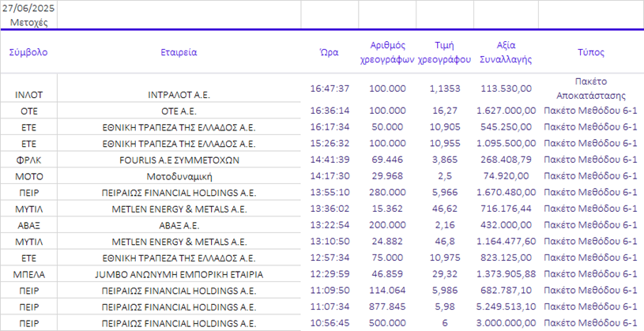The width and height of the screenshot is (644, 331).
Task: Click the ΜΟΤΟ symbol cell
Action: click(28, 177)
